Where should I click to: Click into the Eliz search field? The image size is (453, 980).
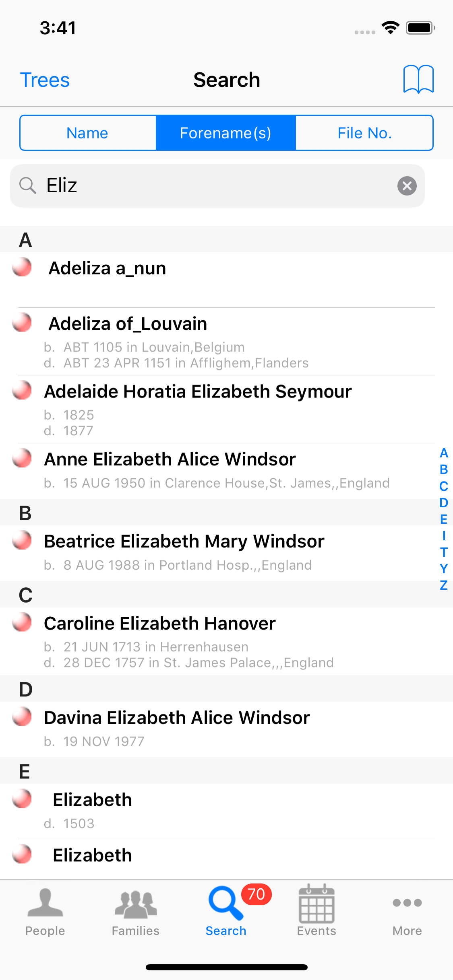click(x=217, y=186)
